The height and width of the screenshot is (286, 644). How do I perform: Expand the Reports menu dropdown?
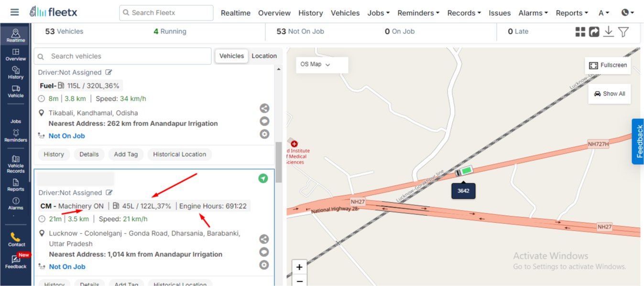(572, 13)
